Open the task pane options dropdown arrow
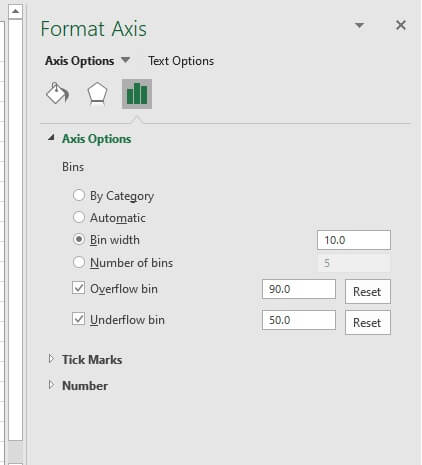The height and width of the screenshot is (465, 422). coord(359,25)
